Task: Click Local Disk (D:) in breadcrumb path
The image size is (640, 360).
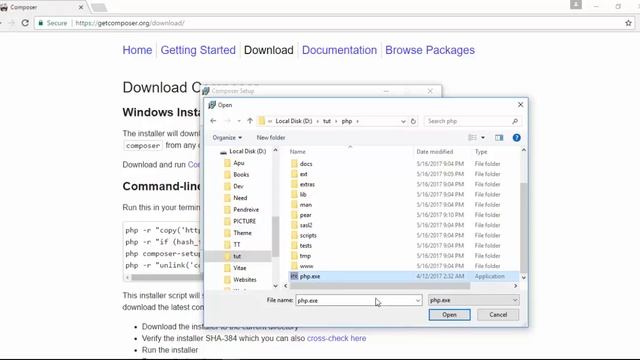Action: tap(293, 121)
